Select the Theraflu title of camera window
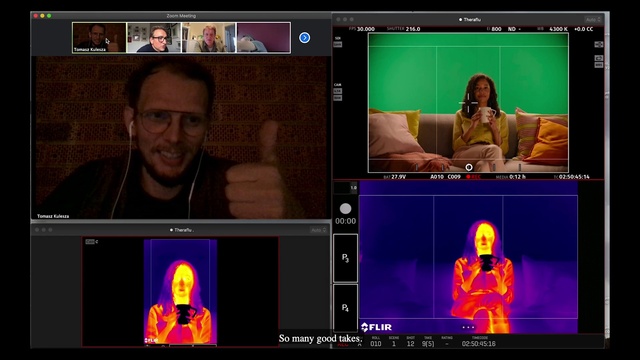This screenshot has width=640, height=360. pos(469,20)
